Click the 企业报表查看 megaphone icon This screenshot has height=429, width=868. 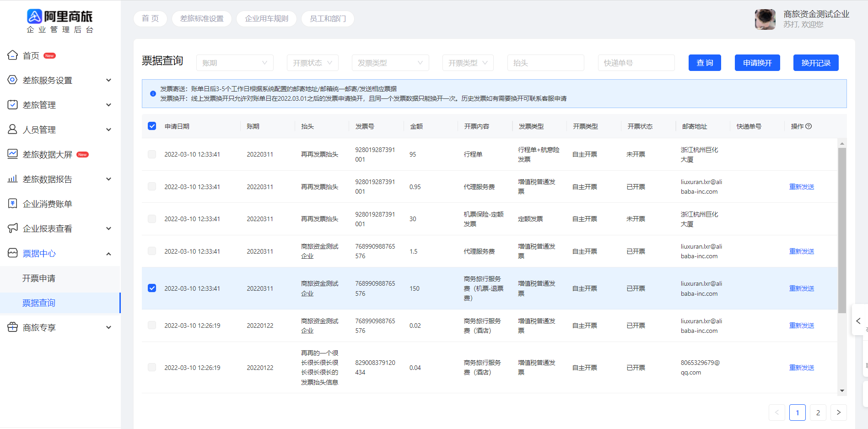click(x=13, y=228)
